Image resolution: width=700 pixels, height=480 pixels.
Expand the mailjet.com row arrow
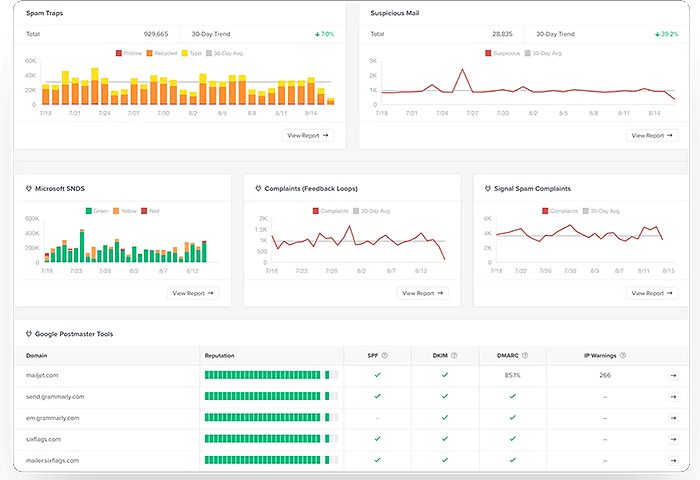point(673,375)
